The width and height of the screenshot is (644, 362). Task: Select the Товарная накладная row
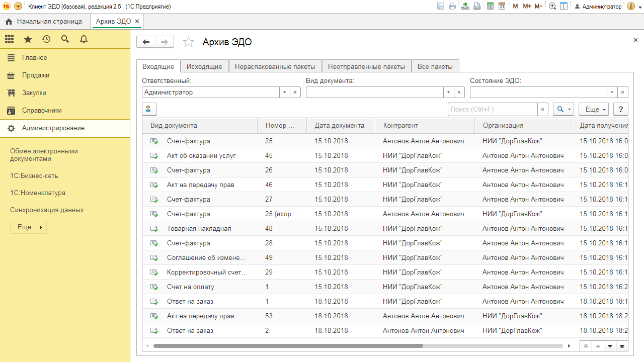[x=199, y=229]
